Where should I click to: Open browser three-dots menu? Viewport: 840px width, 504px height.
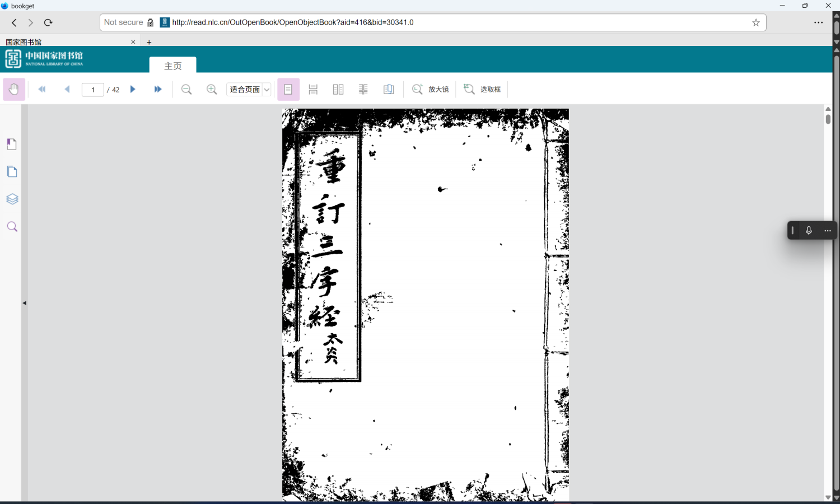(x=818, y=22)
